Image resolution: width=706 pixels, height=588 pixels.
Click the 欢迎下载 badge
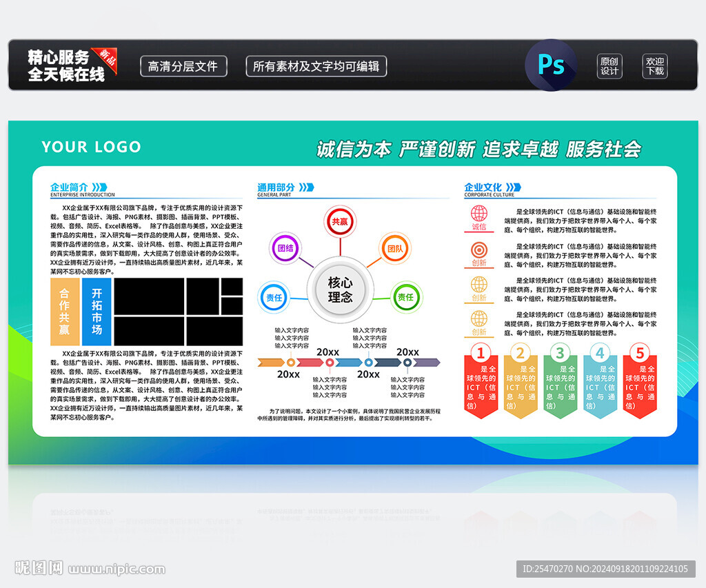pos(655,66)
